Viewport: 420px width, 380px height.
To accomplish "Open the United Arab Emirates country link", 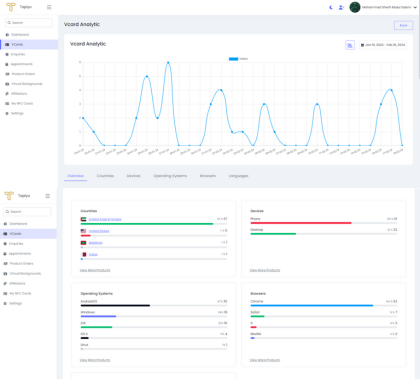I will [x=105, y=219].
